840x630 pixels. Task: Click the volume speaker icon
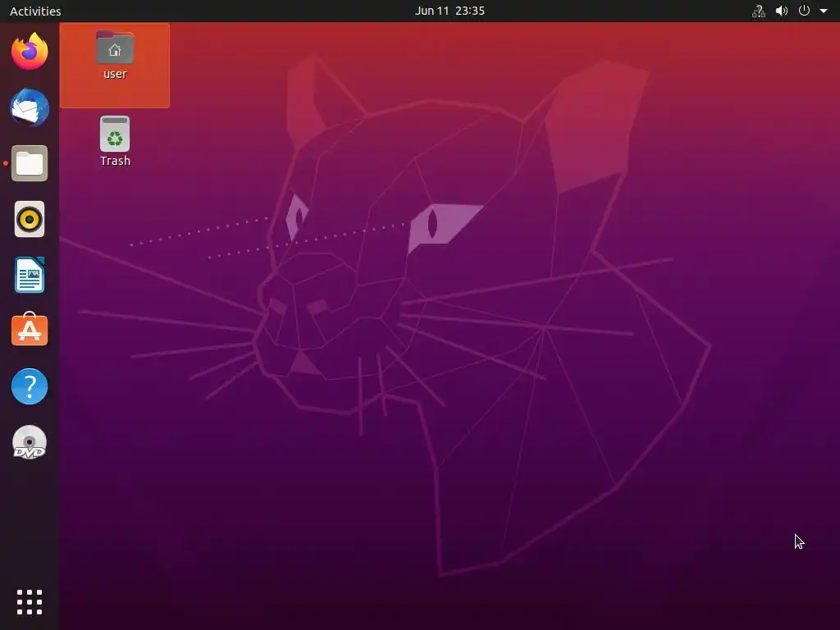pos(782,11)
